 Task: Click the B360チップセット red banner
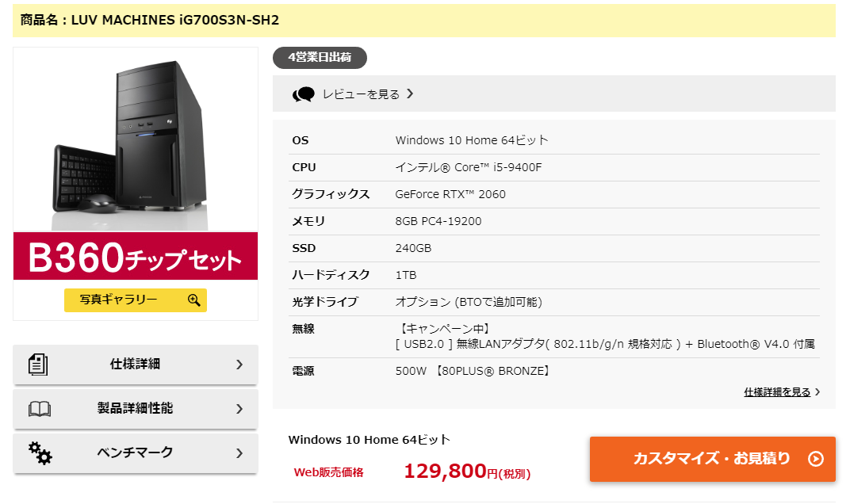pos(136,256)
